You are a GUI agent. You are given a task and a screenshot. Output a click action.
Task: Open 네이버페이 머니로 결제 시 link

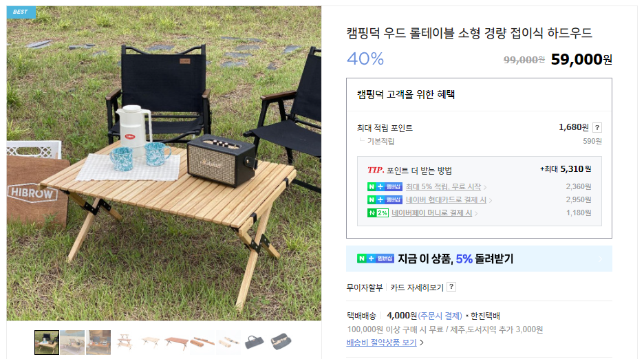pyautogui.click(x=431, y=213)
